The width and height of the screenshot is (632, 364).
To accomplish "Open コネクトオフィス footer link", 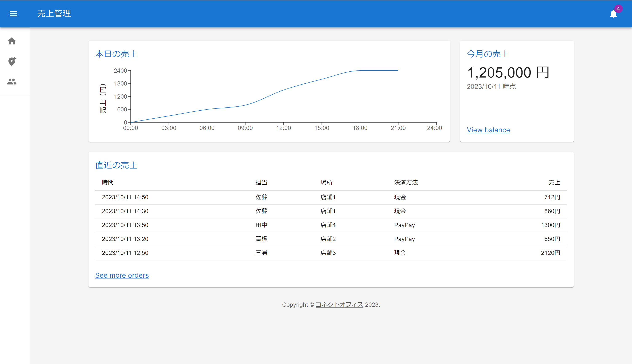I will [x=339, y=305].
